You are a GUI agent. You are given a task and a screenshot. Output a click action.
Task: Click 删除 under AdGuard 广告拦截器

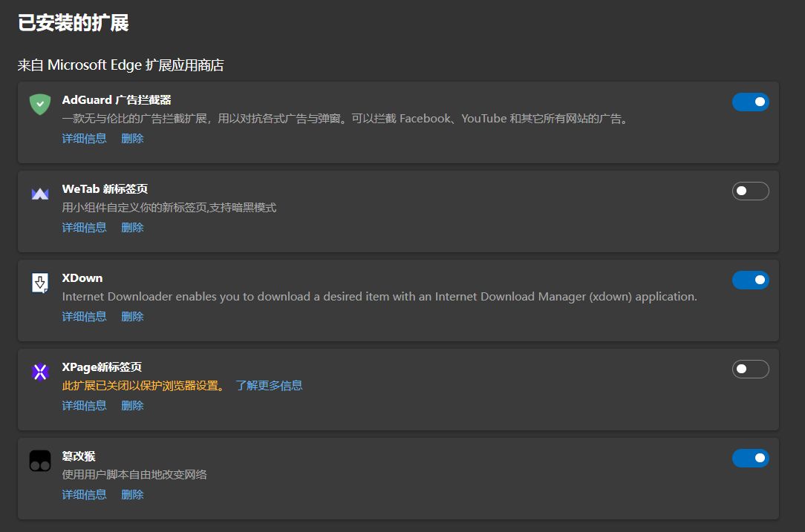tap(132, 139)
